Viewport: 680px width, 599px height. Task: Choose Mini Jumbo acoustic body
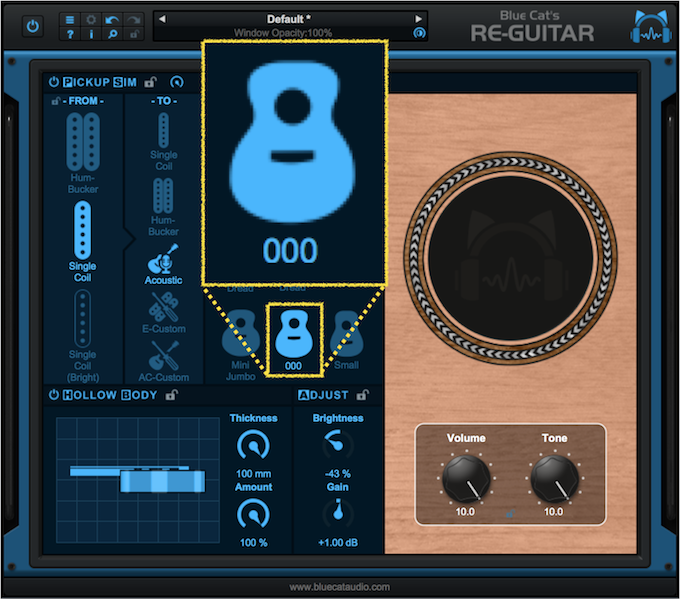coord(241,345)
